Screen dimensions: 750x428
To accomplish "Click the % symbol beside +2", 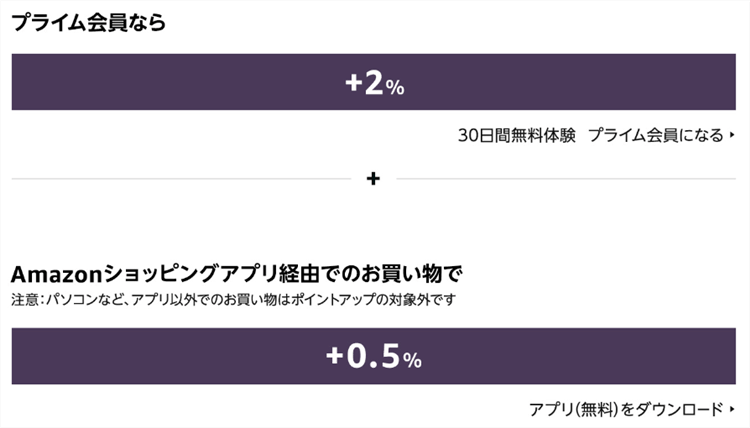I will pyautogui.click(x=395, y=88).
